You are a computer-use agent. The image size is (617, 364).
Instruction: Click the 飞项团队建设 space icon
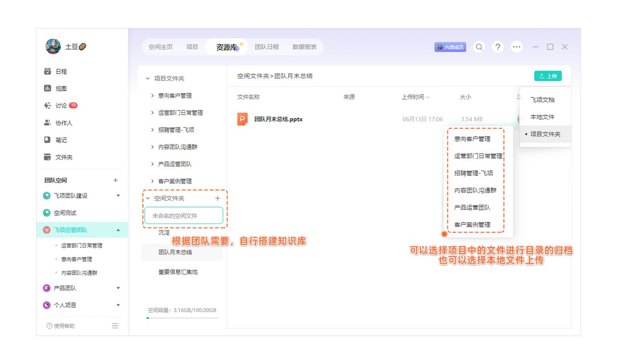pyautogui.click(x=47, y=196)
